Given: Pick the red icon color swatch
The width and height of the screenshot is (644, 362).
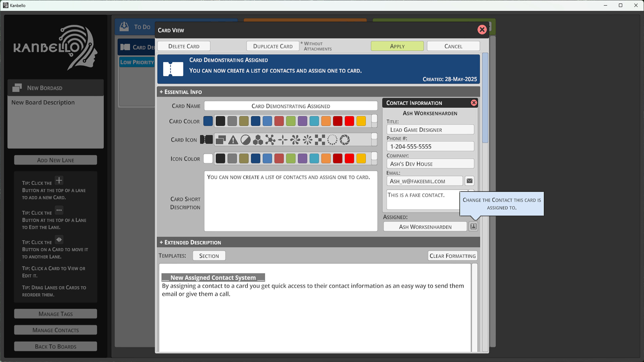Looking at the screenshot, I should click(350, 158).
